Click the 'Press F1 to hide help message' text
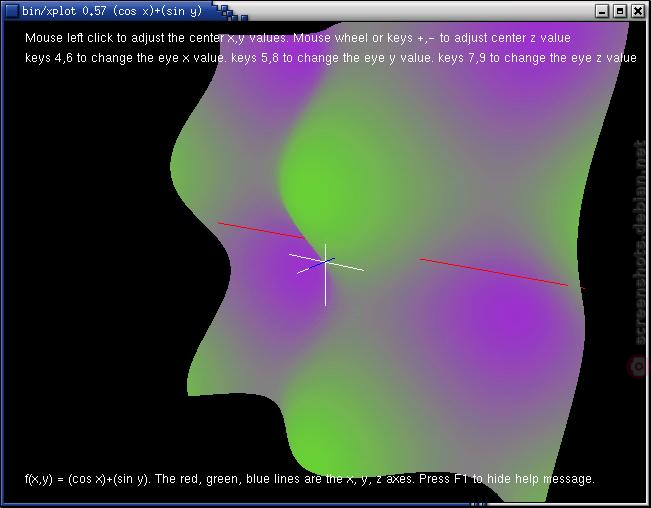Image resolution: width=651 pixels, height=508 pixels. tap(507, 479)
